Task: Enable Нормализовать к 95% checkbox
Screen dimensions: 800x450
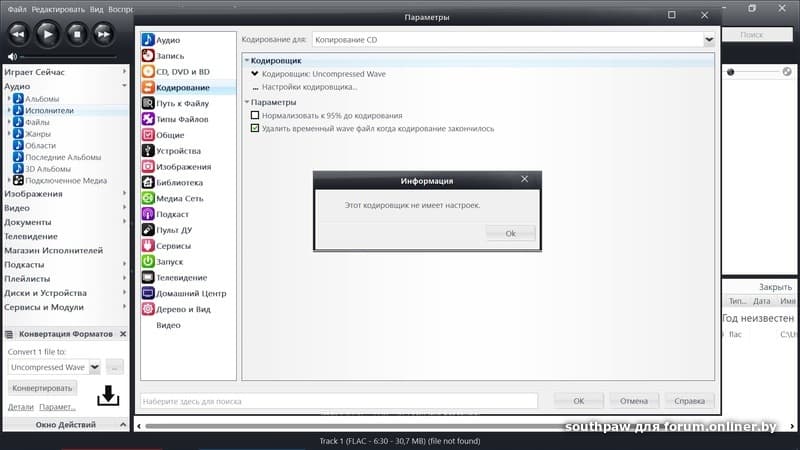Action: (x=255, y=115)
